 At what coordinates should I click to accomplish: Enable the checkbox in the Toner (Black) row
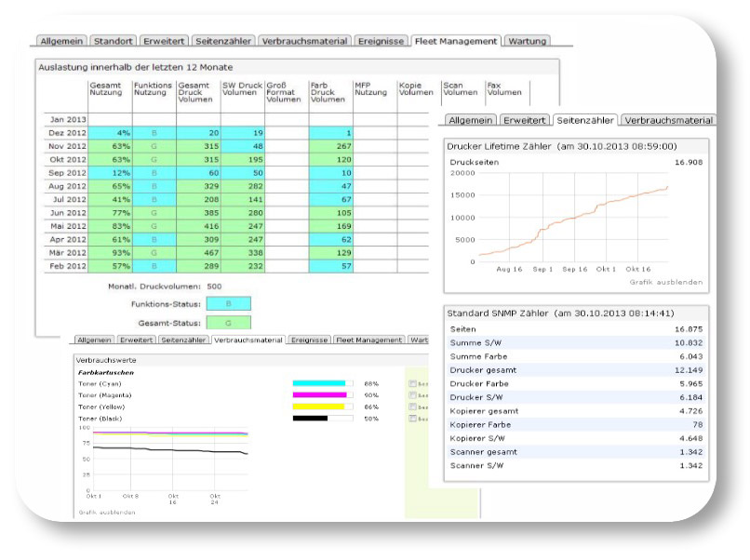point(412,420)
